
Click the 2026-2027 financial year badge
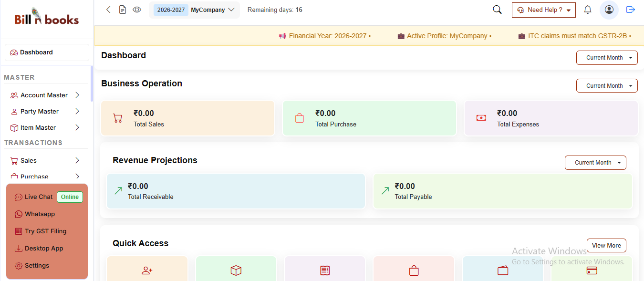[171, 10]
